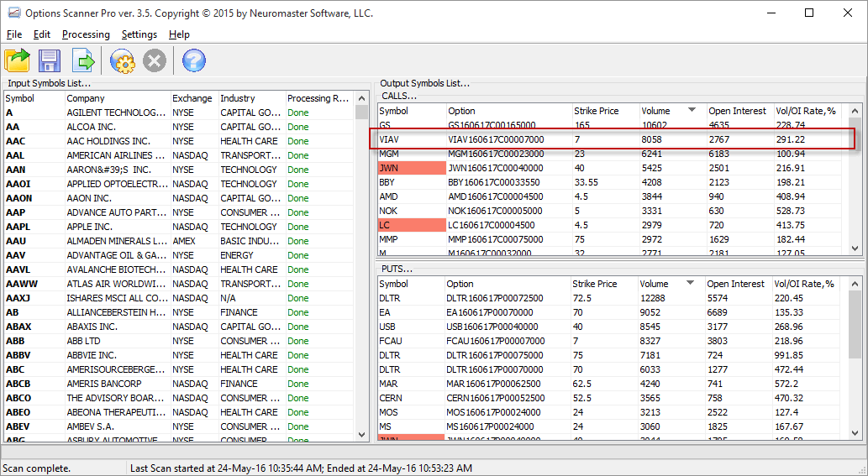Open the Help menu

click(x=179, y=34)
